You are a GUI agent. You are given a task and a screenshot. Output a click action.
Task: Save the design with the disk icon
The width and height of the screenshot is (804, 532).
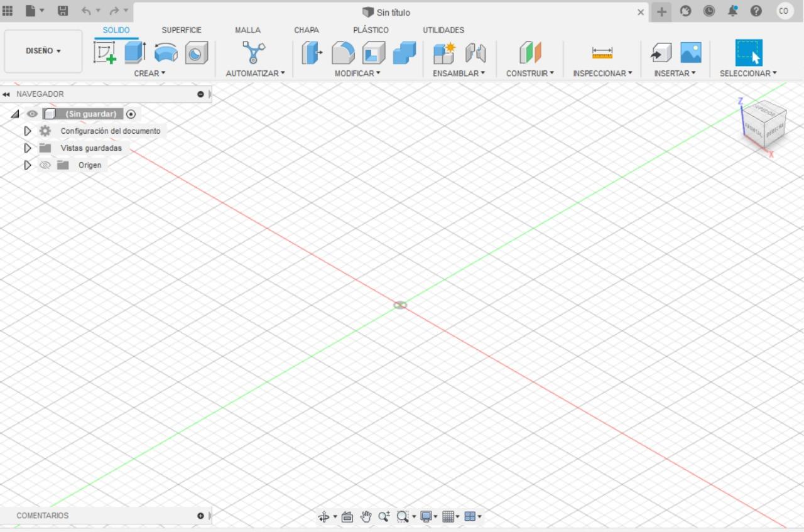tap(63, 11)
